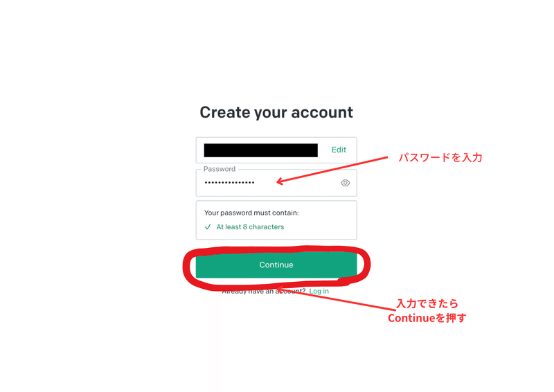Click the green checkmark icon
The height and width of the screenshot is (392, 554).
(208, 227)
